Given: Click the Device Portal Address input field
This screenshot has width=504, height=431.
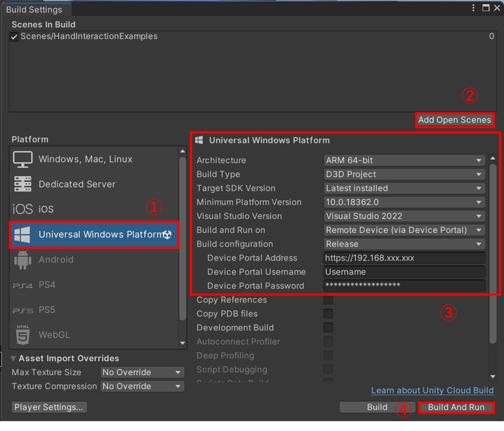Looking at the screenshot, I should click(404, 258).
